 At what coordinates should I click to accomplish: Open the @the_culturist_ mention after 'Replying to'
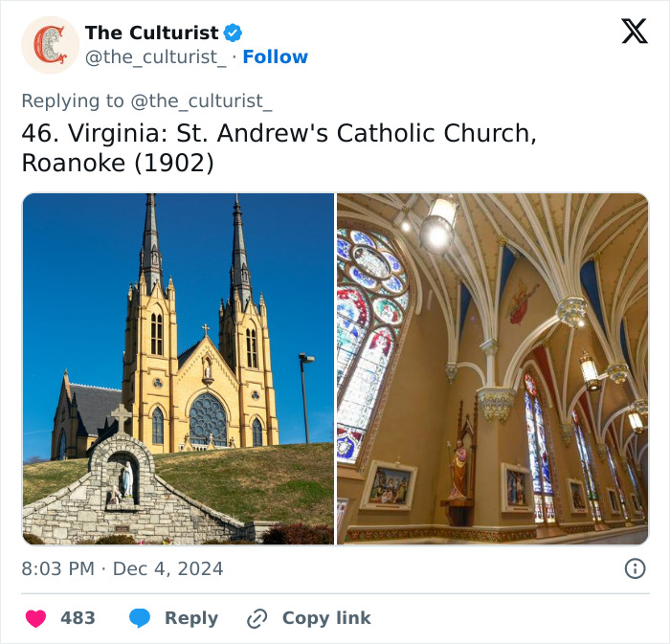[201, 100]
